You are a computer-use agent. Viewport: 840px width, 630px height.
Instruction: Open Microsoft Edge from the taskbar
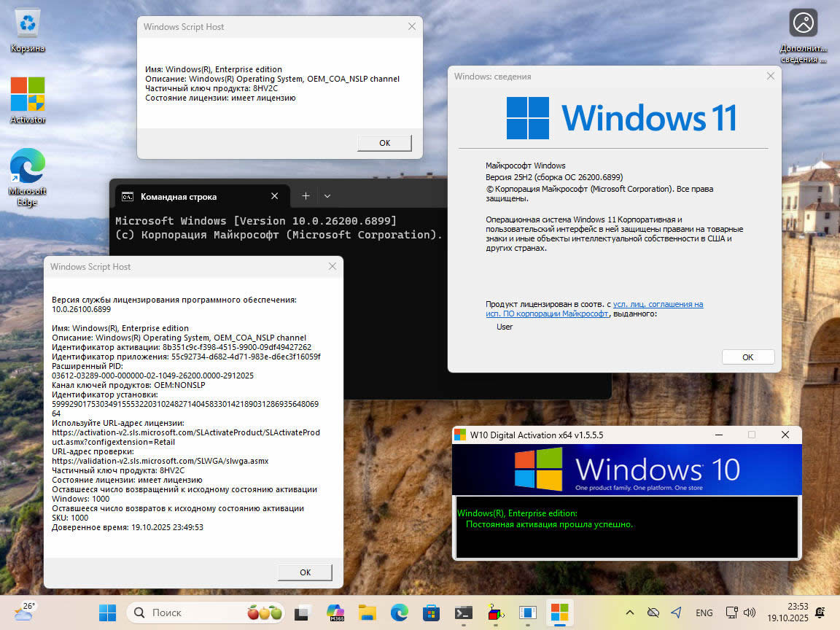click(399, 612)
